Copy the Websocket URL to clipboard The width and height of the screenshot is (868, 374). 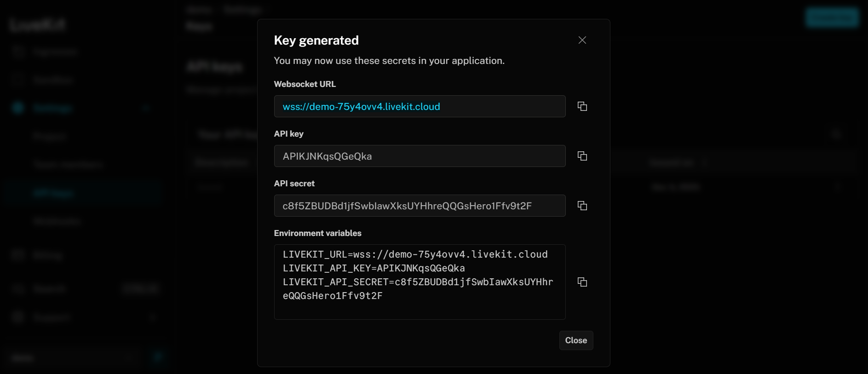pos(582,106)
